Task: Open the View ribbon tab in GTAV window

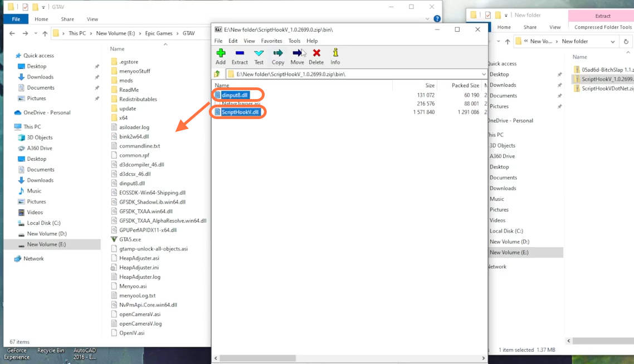Action: pyautogui.click(x=92, y=19)
